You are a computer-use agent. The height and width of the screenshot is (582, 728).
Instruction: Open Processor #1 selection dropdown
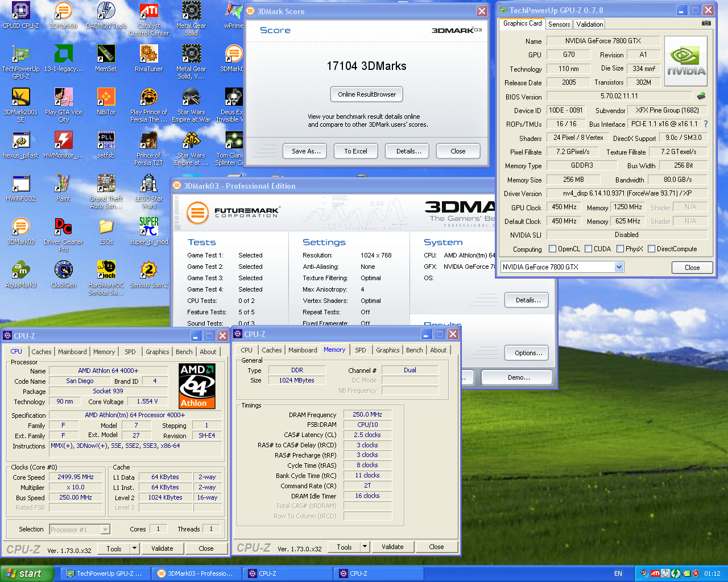[x=105, y=530]
